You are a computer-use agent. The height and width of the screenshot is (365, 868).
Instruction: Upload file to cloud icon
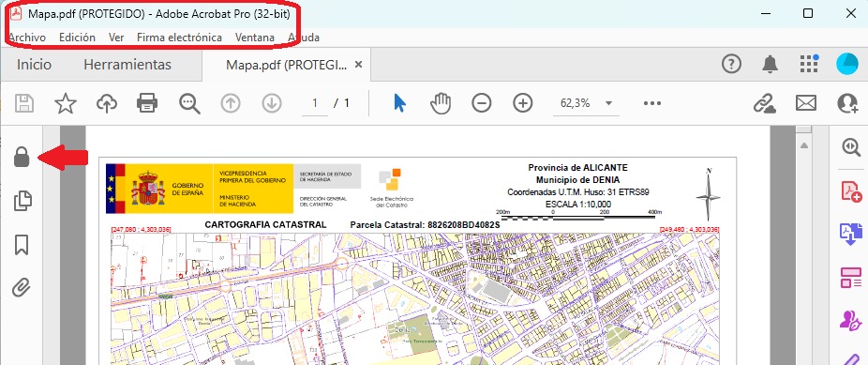click(x=106, y=103)
